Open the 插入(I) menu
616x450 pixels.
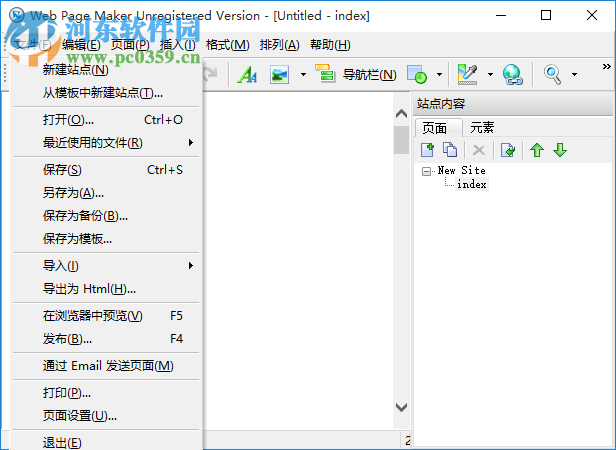pos(178,45)
